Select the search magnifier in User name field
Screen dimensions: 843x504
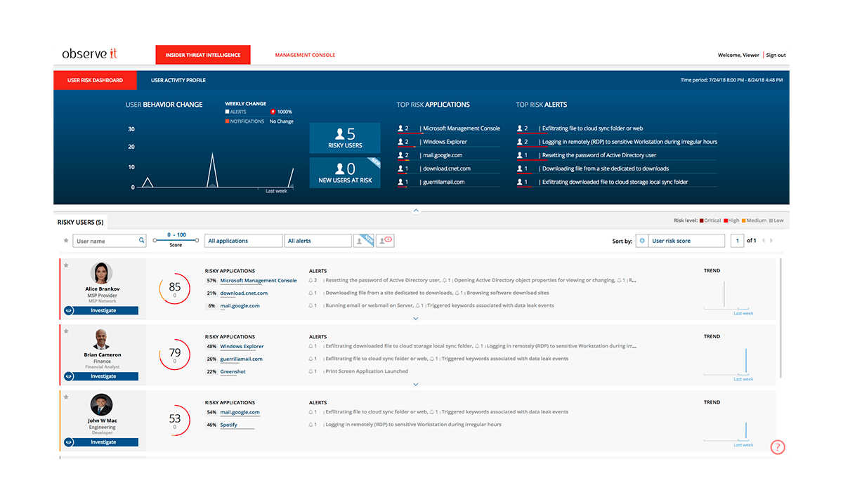[x=141, y=240]
